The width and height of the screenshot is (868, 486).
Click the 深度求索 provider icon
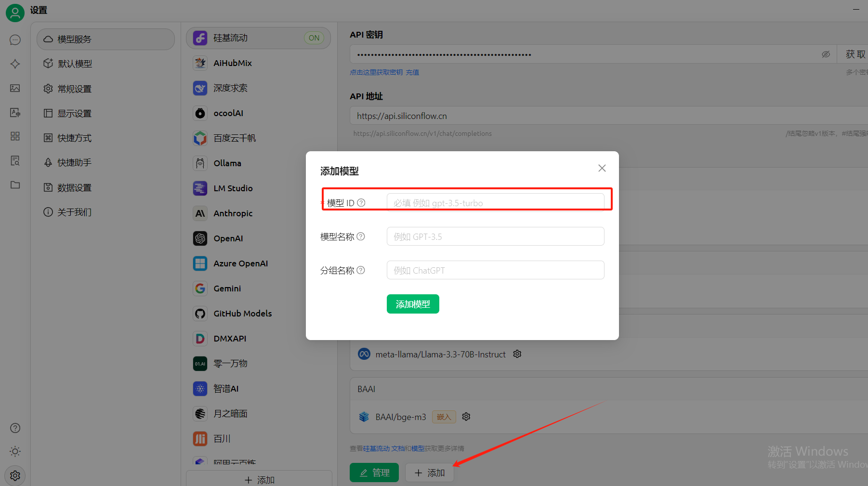[200, 88]
